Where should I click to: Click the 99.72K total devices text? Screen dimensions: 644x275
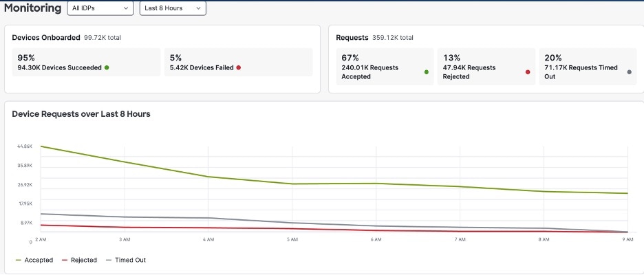[103, 38]
